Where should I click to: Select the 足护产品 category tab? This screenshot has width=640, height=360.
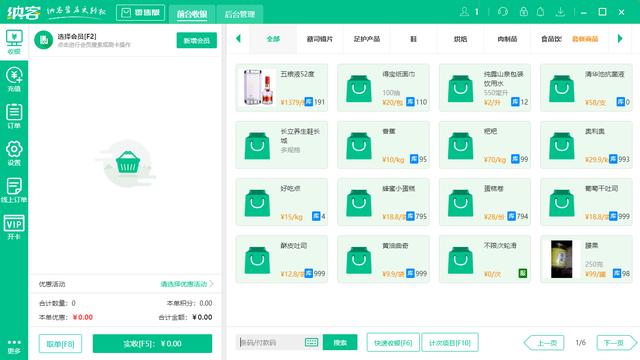click(x=367, y=39)
